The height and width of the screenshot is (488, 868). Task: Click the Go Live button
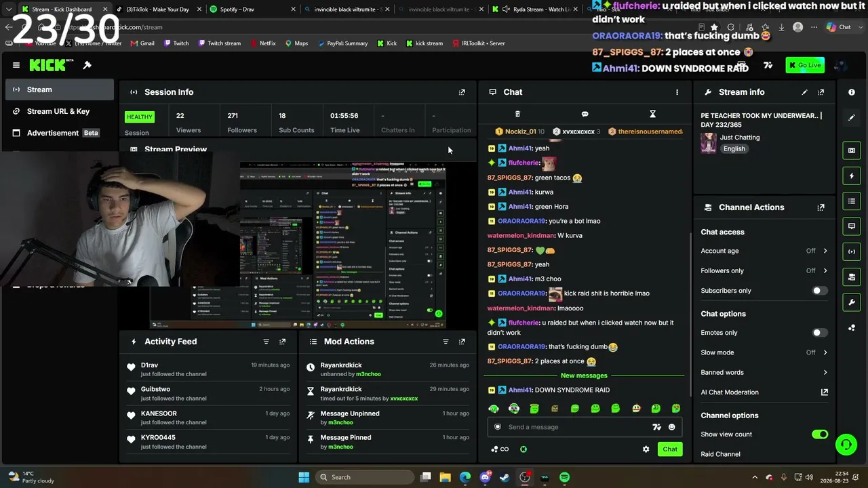tap(805, 65)
